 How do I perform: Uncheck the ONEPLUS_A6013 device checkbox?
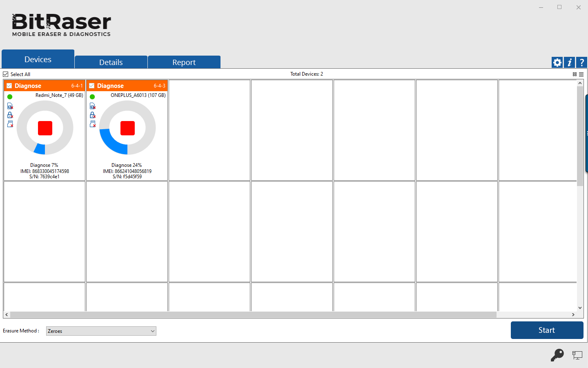pyautogui.click(x=92, y=86)
